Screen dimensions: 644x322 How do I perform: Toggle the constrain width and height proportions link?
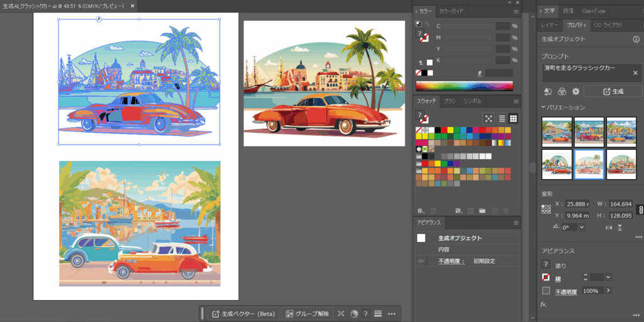pyautogui.click(x=640, y=209)
